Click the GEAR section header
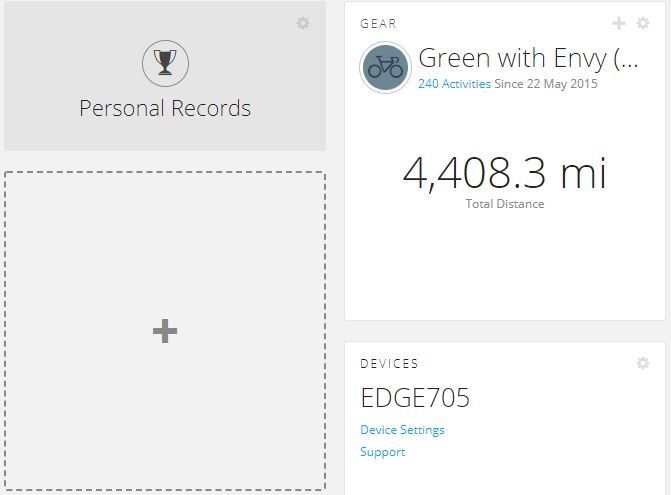 pyautogui.click(x=378, y=23)
